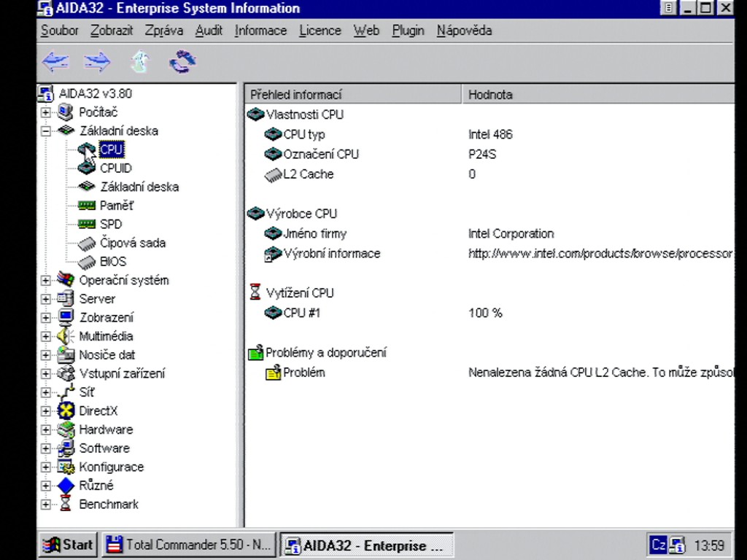Screen dimensions: 747x560
Task: Select the Různé blue diamond icon
Action: (66, 485)
